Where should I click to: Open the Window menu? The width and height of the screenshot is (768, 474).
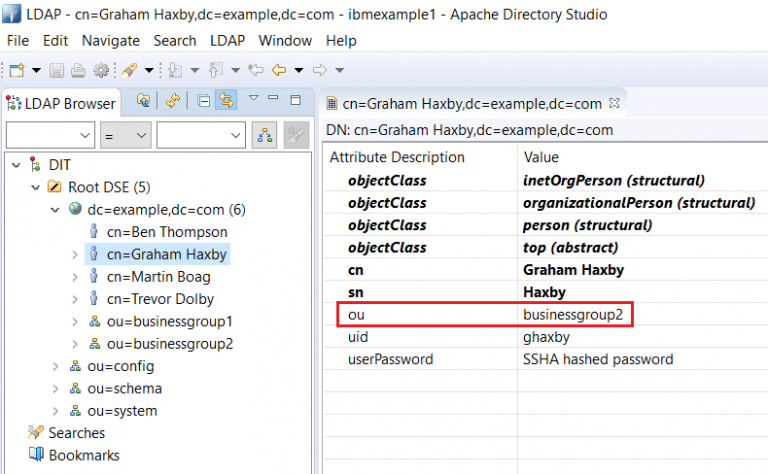tap(286, 41)
